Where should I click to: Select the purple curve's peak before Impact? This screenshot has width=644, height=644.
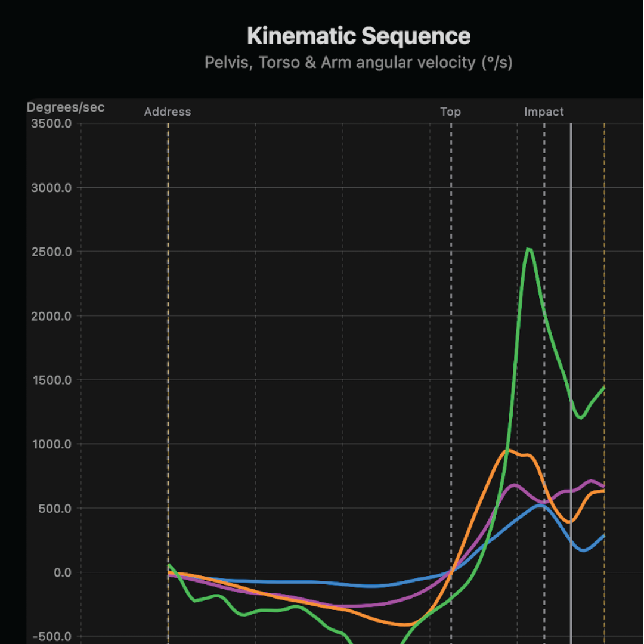click(x=515, y=484)
